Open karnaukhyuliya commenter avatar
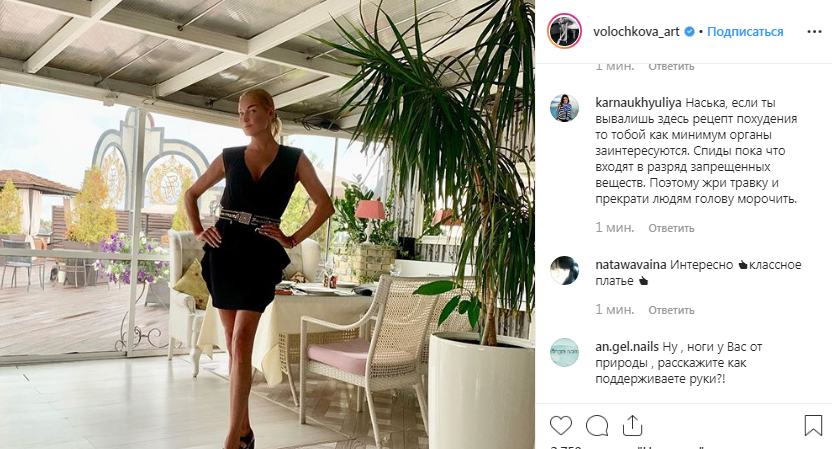This screenshot has width=832, height=449. (x=565, y=108)
